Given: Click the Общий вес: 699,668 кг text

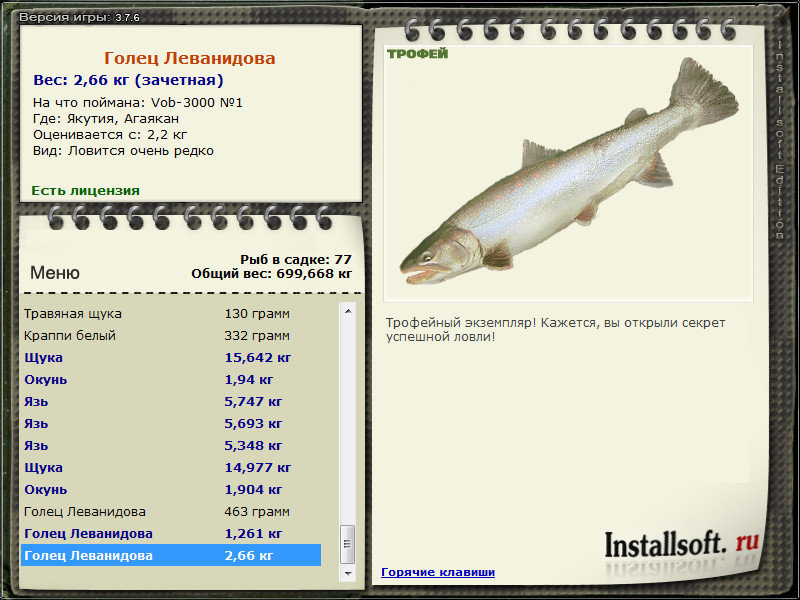Looking at the screenshot, I should point(271,273).
